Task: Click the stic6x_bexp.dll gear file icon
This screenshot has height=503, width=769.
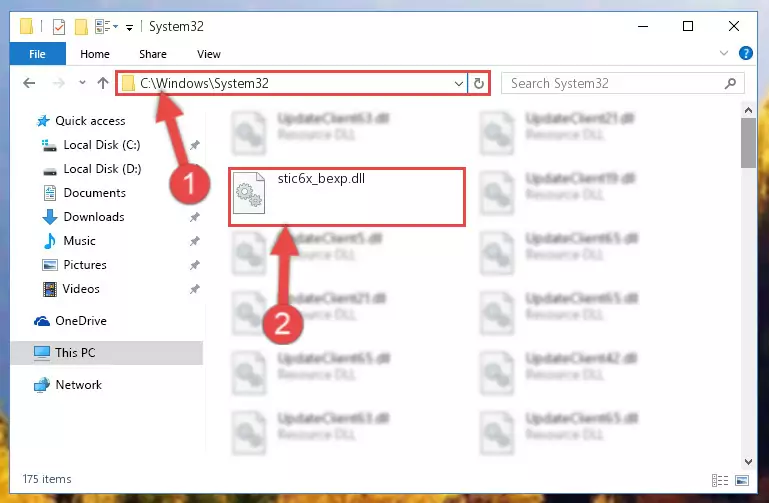Action: click(249, 193)
